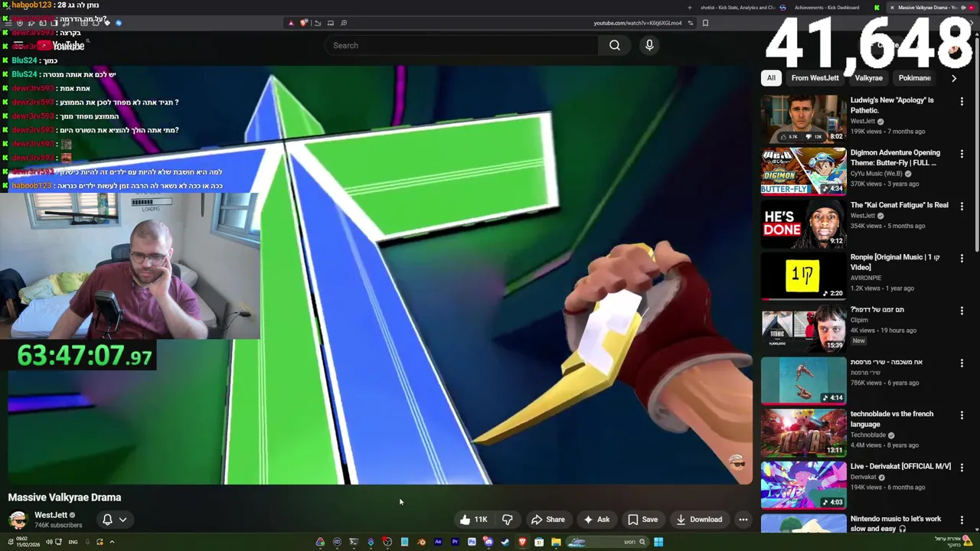Open options menu for Digimon Adventure video
980x551 pixels.
(x=962, y=153)
